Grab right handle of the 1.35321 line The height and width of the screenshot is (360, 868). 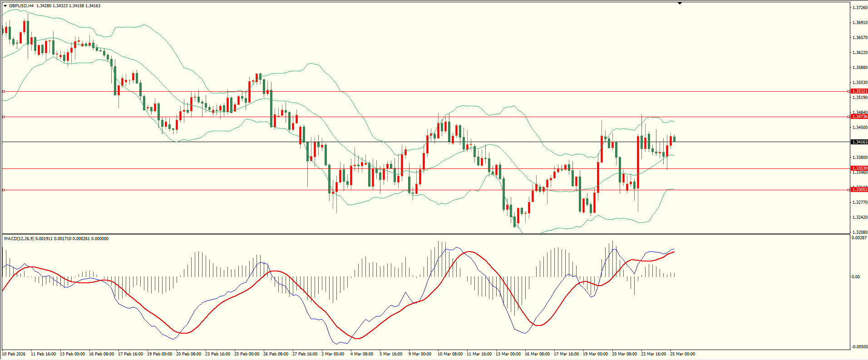point(849,91)
